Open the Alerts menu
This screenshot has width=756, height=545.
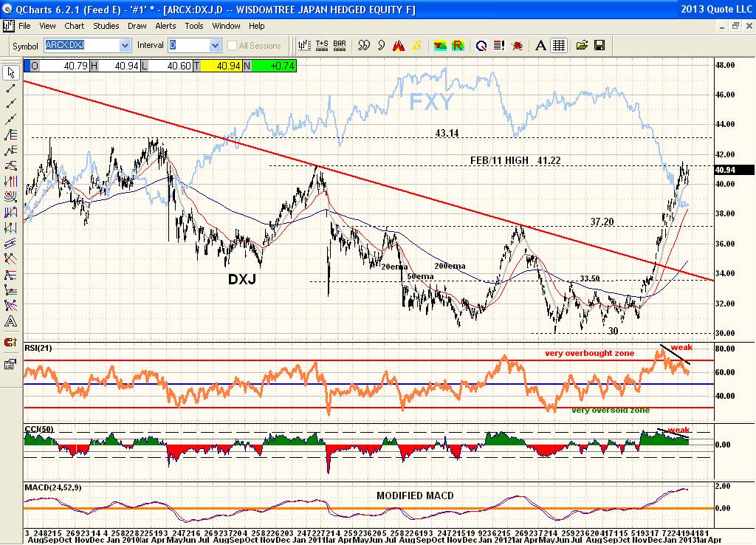point(165,26)
